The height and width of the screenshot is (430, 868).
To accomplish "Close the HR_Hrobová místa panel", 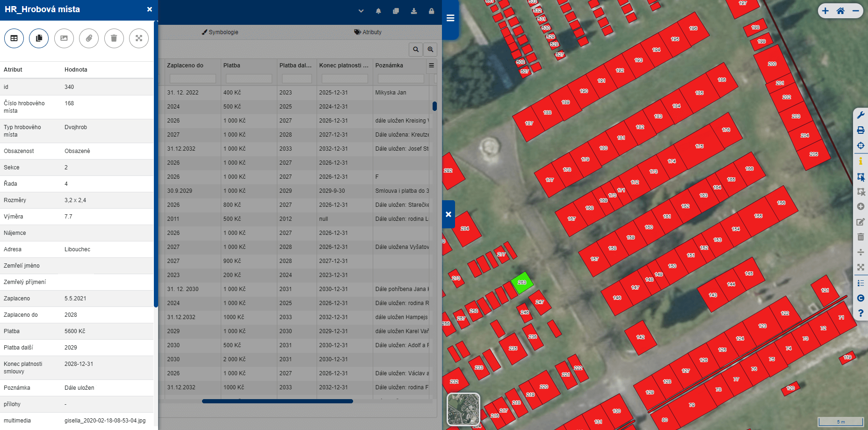I will pos(149,9).
